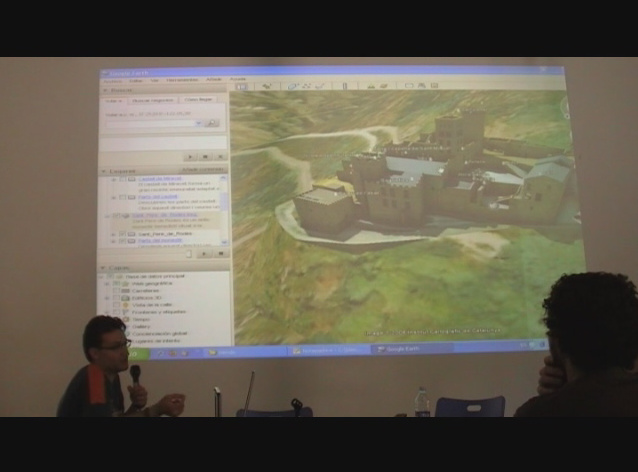Enable the Edificios 3D layer checkbox

click(x=116, y=298)
